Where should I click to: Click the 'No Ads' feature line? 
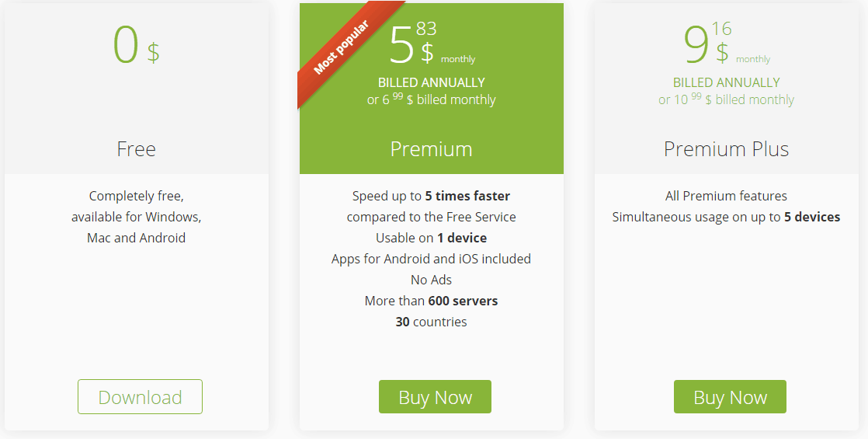(x=431, y=280)
